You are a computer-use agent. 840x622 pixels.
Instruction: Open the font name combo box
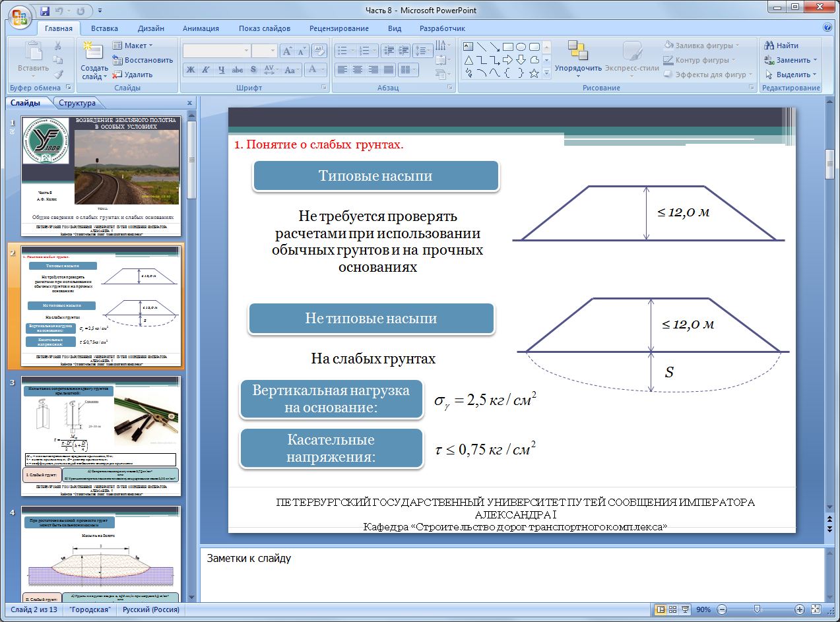click(216, 51)
